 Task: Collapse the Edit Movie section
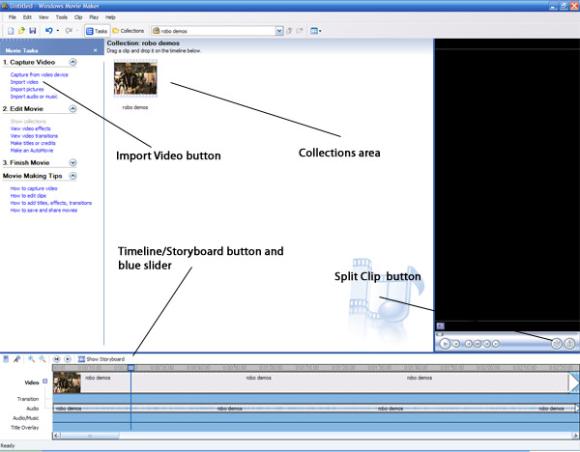click(72, 109)
